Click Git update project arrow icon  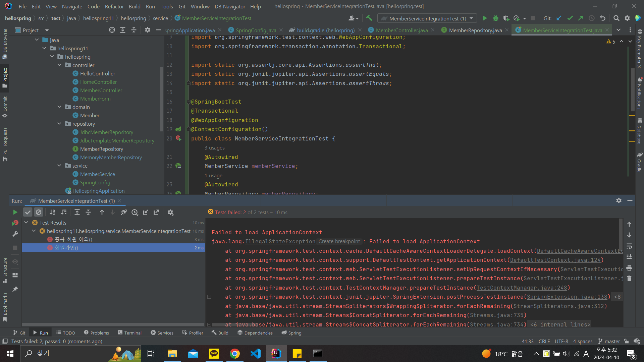(559, 18)
